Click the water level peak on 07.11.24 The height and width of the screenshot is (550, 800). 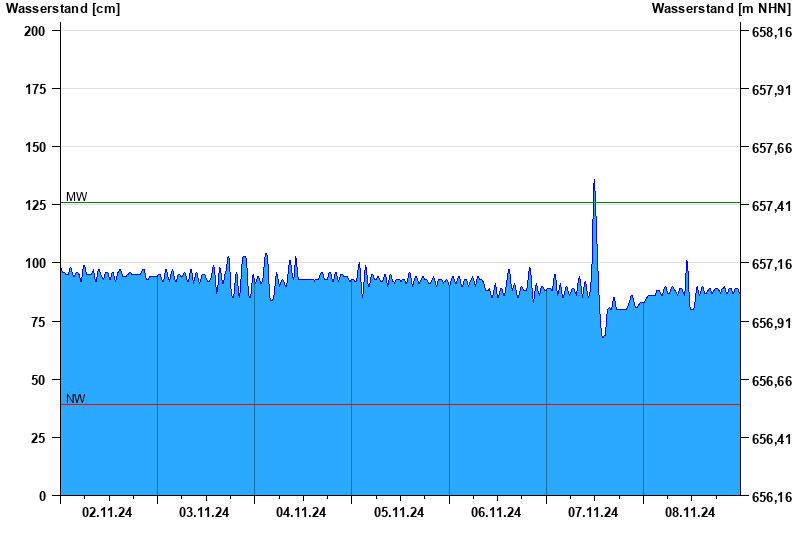point(594,180)
